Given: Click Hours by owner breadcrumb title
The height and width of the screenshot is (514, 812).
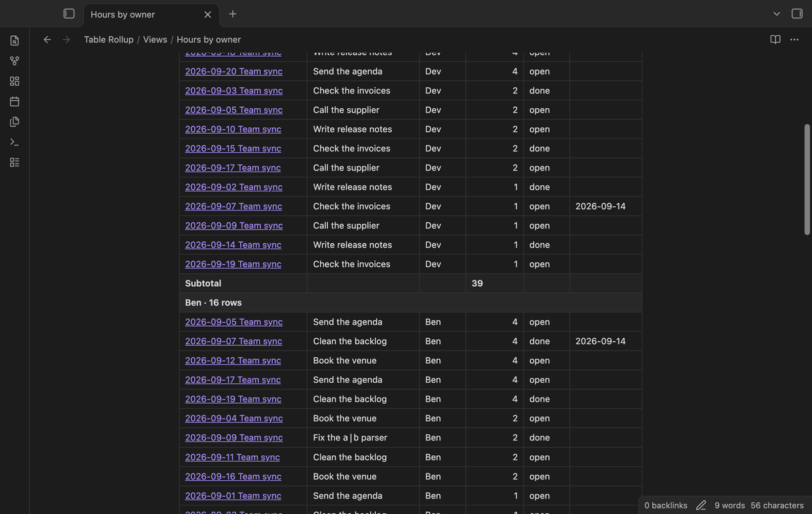Looking at the screenshot, I should (x=208, y=39).
